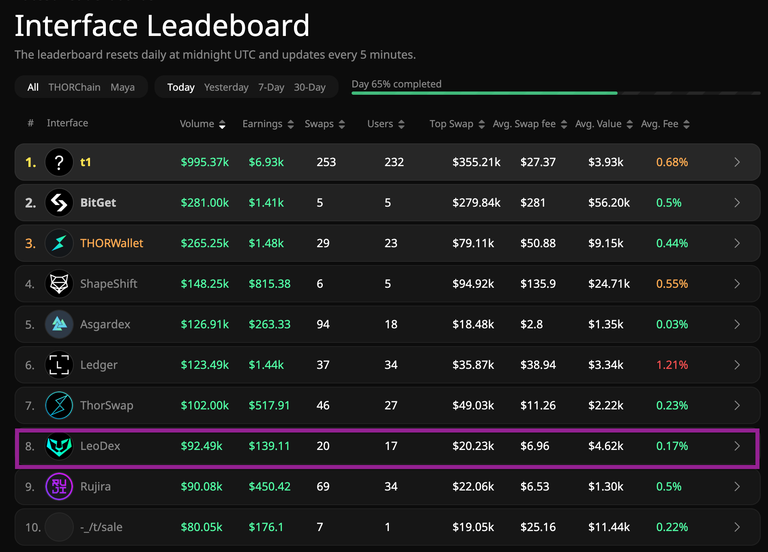Image resolution: width=768 pixels, height=552 pixels.
Task: Expand the BitGet row chevron
Action: (x=737, y=203)
